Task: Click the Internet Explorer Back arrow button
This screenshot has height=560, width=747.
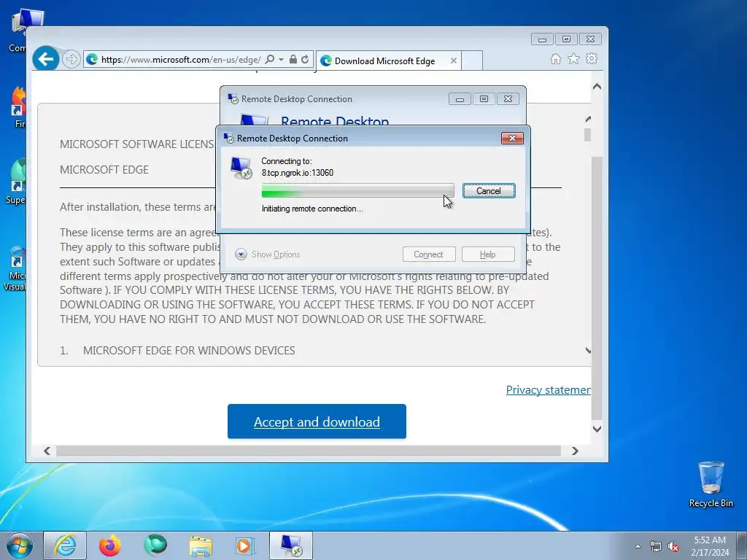Action: [x=46, y=59]
